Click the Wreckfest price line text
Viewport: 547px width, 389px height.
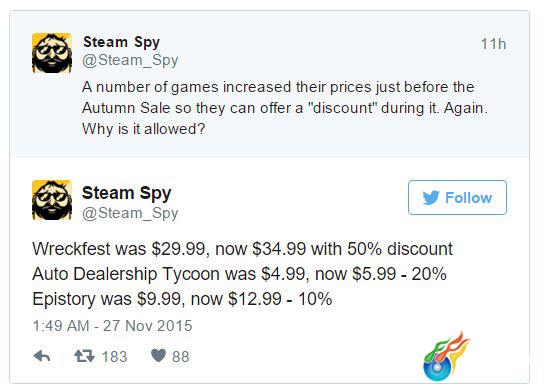pyautogui.click(x=242, y=249)
